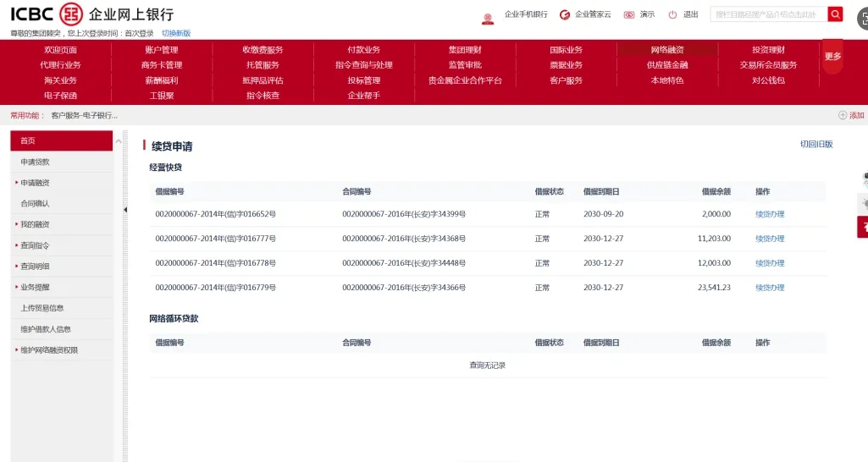Click the 添加 plus circle icon

tap(843, 115)
